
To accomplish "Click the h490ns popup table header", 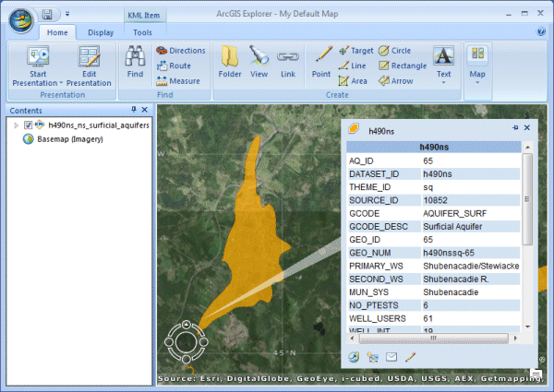I will pyautogui.click(x=434, y=147).
